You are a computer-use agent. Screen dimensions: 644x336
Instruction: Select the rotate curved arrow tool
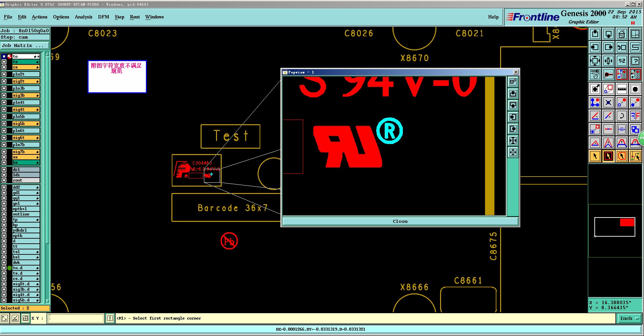tap(622, 116)
